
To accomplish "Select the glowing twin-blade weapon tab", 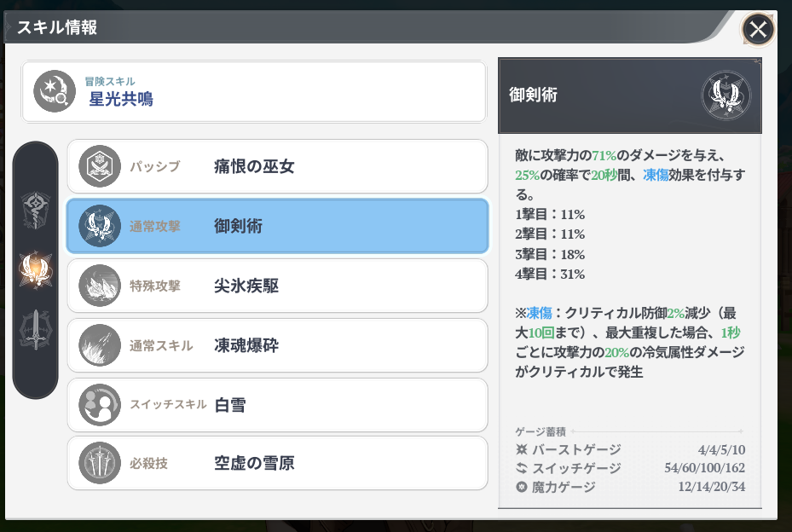I will [36, 269].
